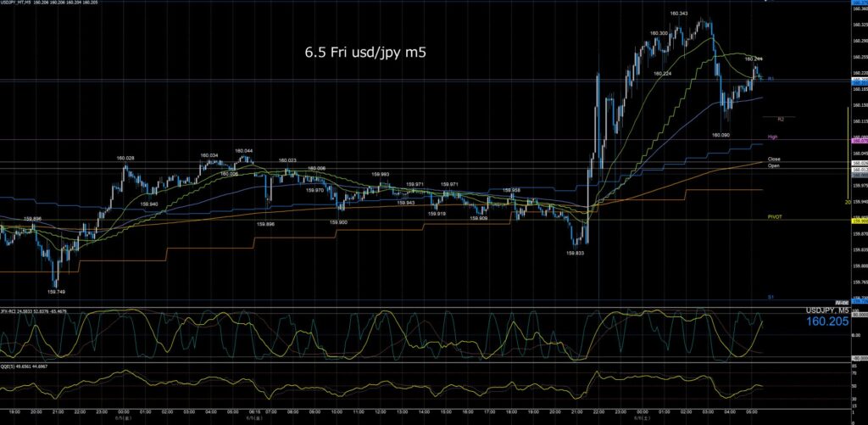The height and width of the screenshot is (425, 868).
Task: Select the R1 pivot level label
Action: [771, 79]
